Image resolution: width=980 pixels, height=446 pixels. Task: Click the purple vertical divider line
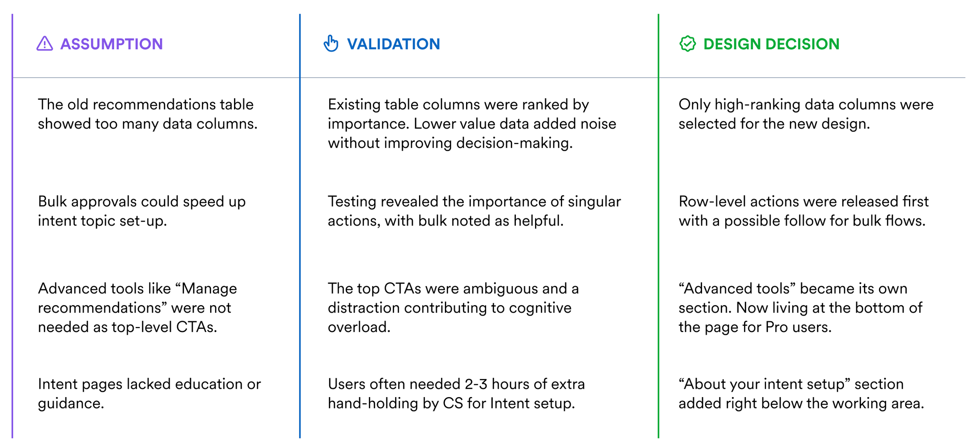13,226
